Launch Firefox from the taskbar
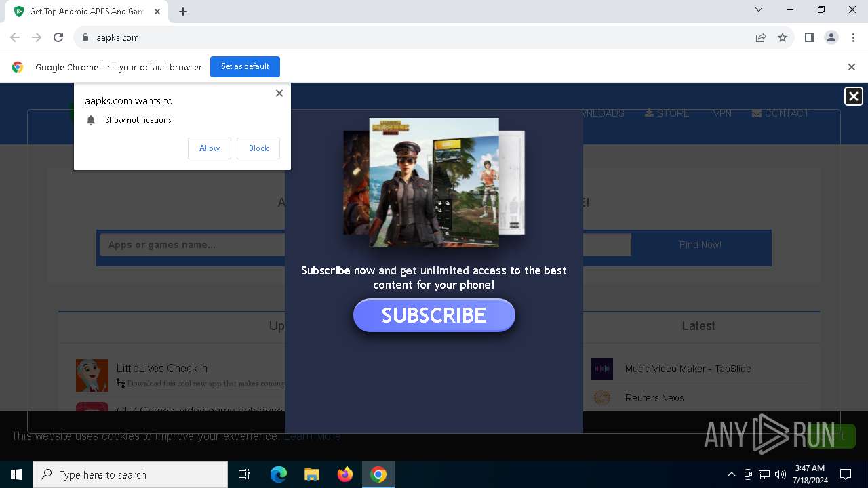The width and height of the screenshot is (868, 488). [x=345, y=474]
